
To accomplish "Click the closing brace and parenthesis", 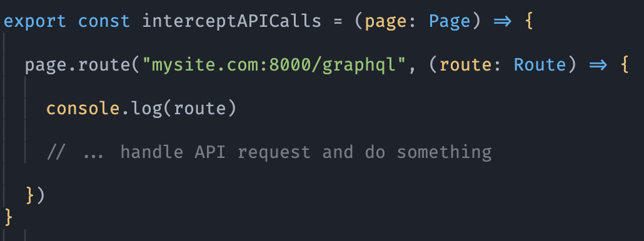I will point(35,195).
